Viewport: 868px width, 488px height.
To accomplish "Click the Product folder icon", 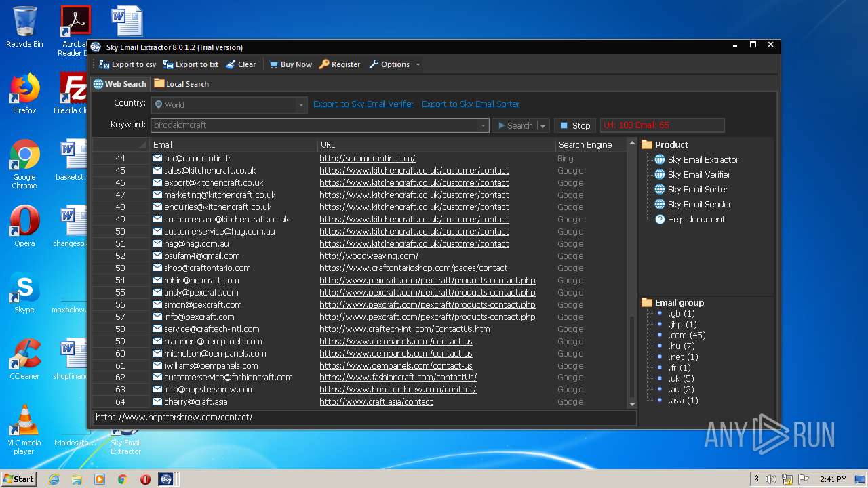I will (x=647, y=144).
